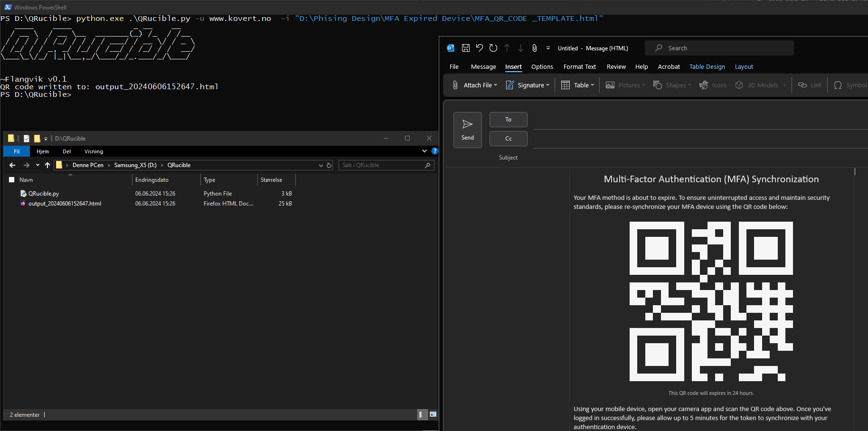Send the email message
Image resolution: width=868 pixels, height=431 pixels.
(468, 130)
